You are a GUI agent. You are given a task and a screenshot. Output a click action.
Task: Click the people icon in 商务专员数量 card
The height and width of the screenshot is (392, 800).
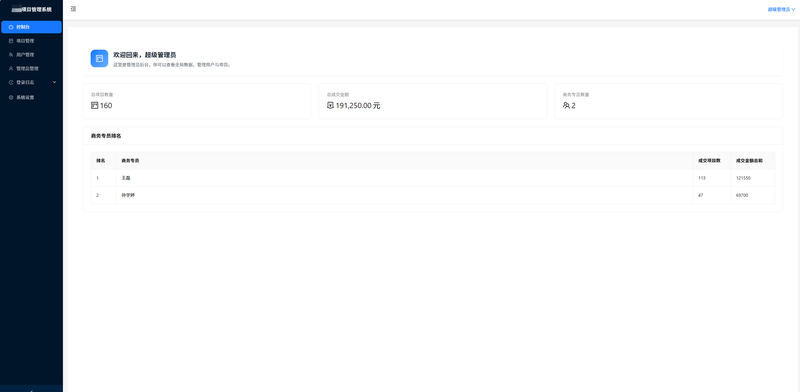coord(566,106)
